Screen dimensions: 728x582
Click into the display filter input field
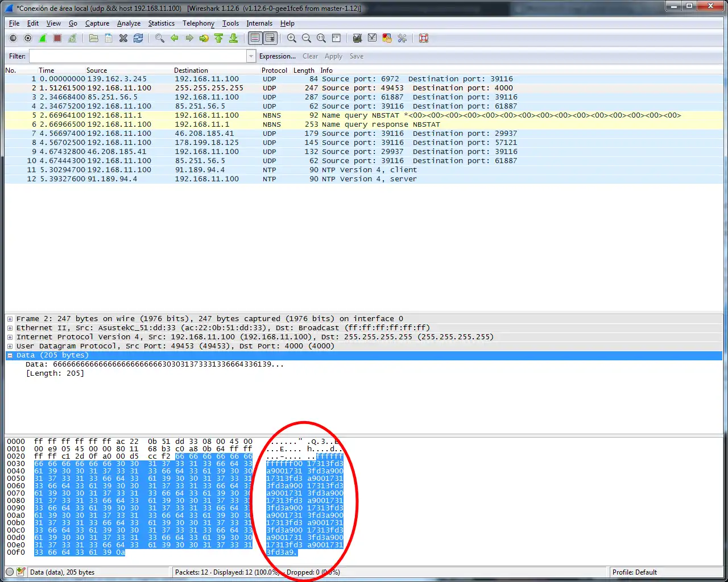[x=138, y=56]
